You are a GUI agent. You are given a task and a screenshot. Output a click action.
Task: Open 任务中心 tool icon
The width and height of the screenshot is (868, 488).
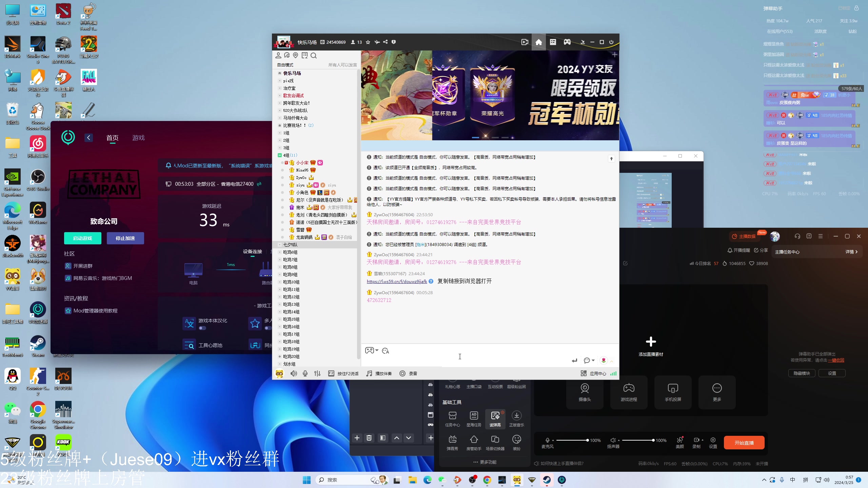tap(452, 419)
